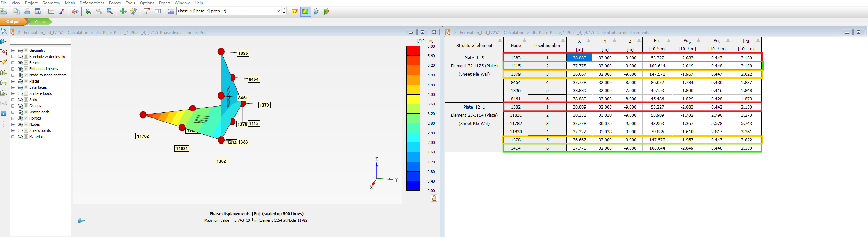Click the orange Output button
The width and height of the screenshot is (868, 237).
pos(13,22)
